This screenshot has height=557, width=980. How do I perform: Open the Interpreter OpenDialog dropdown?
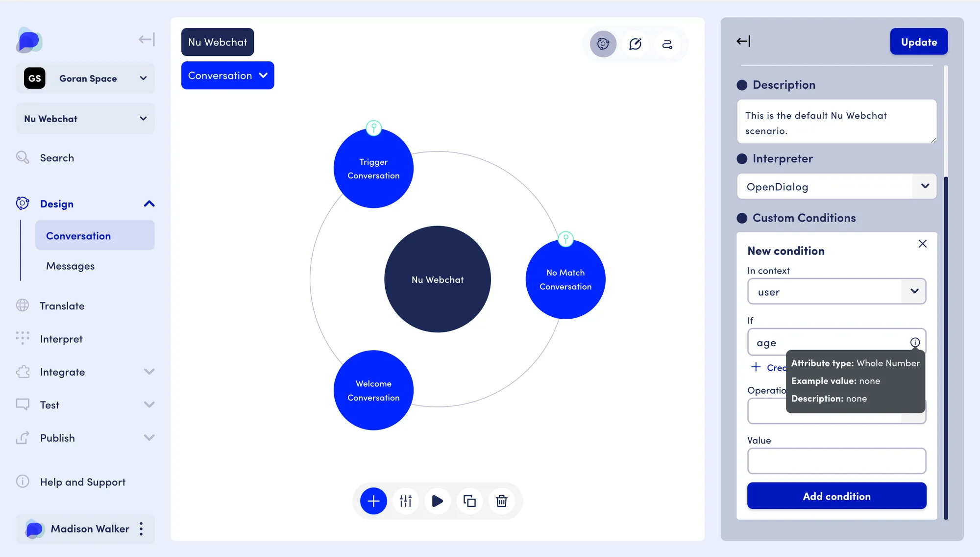836,186
